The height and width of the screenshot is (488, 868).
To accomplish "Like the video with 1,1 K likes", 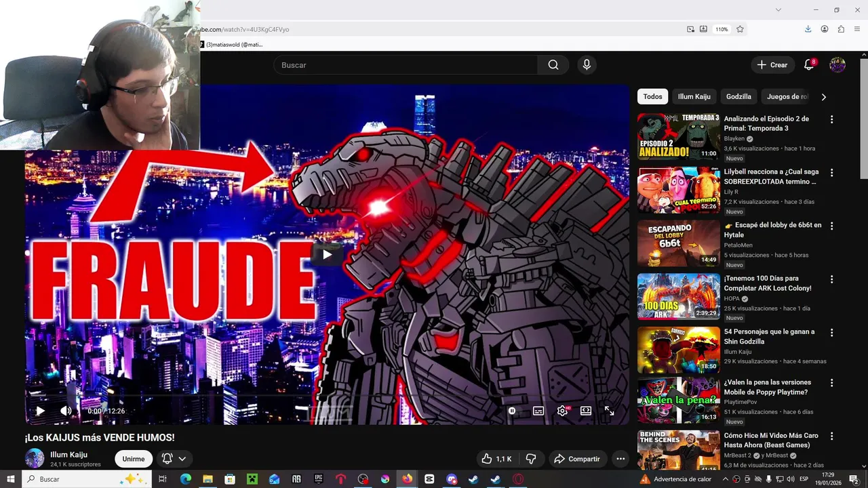I will 497,459.
